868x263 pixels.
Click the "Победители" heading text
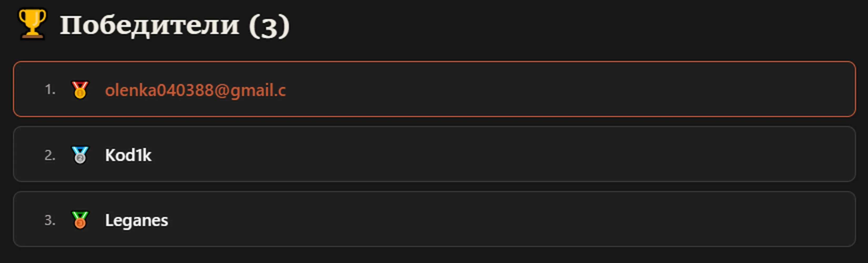coord(150,25)
